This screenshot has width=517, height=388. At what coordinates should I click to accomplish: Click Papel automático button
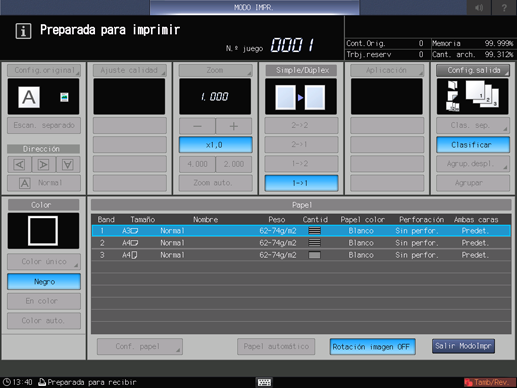[x=276, y=347]
